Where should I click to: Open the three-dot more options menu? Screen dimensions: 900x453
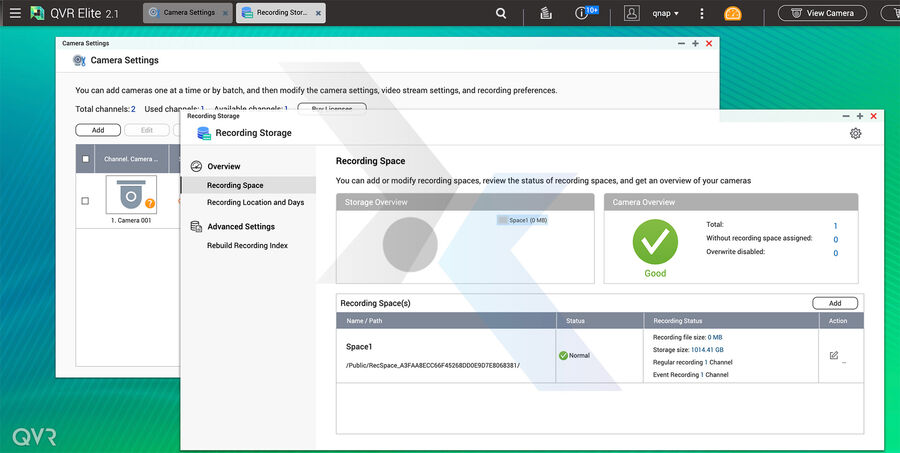[702, 13]
